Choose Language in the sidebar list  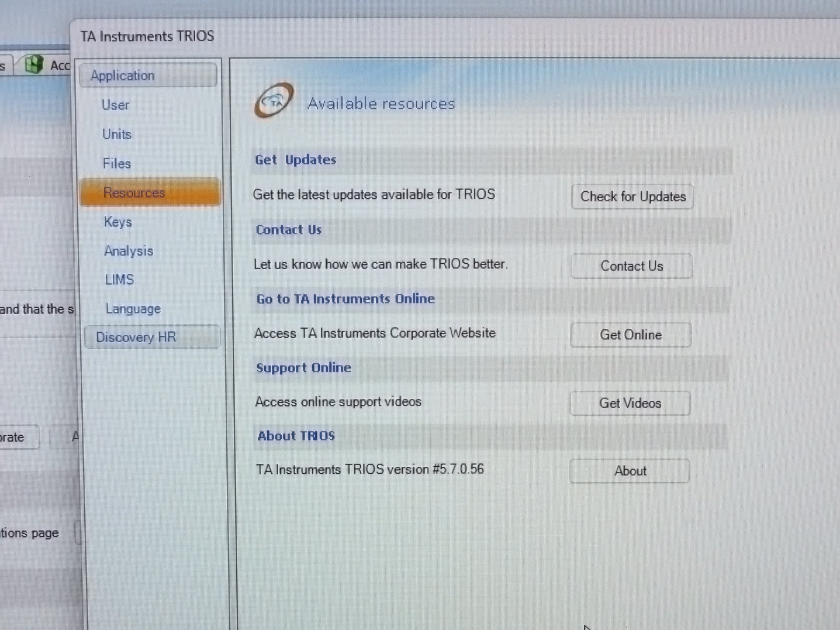pos(133,309)
